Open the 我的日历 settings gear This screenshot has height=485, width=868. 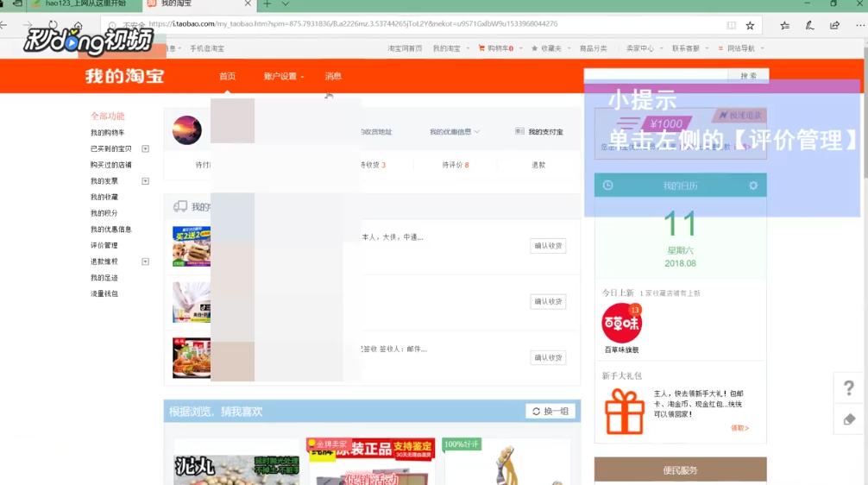pyautogui.click(x=753, y=186)
